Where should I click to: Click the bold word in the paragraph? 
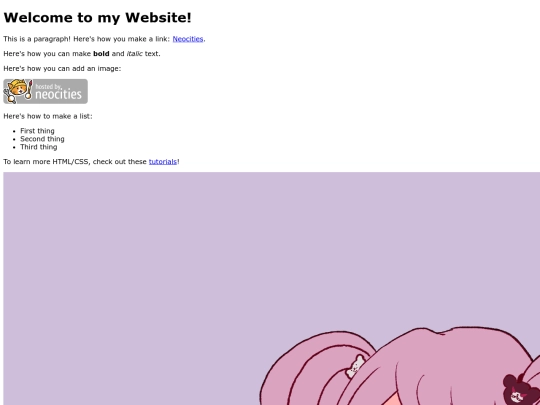[x=101, y=54]
